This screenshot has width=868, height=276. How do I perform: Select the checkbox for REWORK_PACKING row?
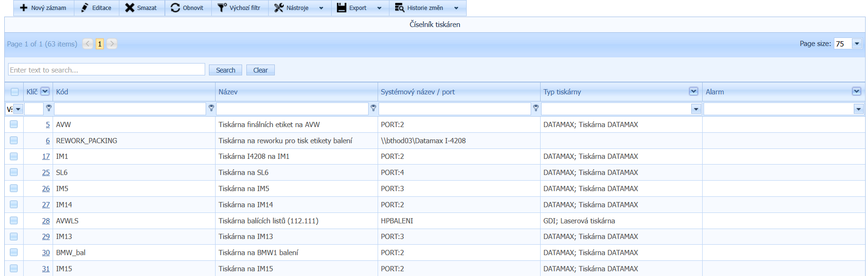tap(14, 140)
